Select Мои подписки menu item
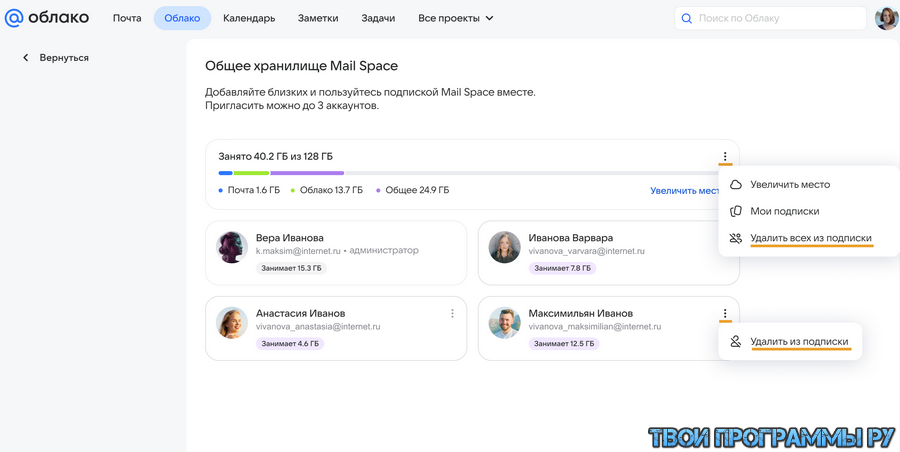This screenshot has width=900, height=452. click(x=784, y=211)
